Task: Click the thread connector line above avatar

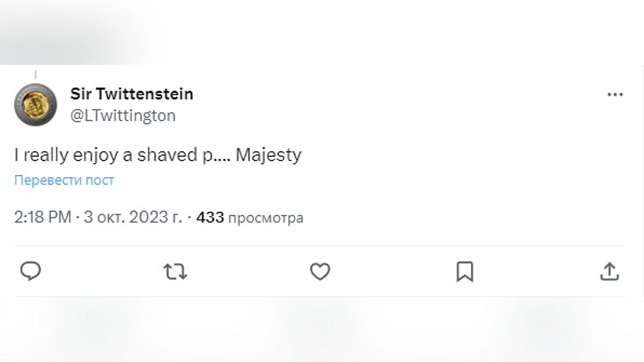Action: tap(35, 75)
